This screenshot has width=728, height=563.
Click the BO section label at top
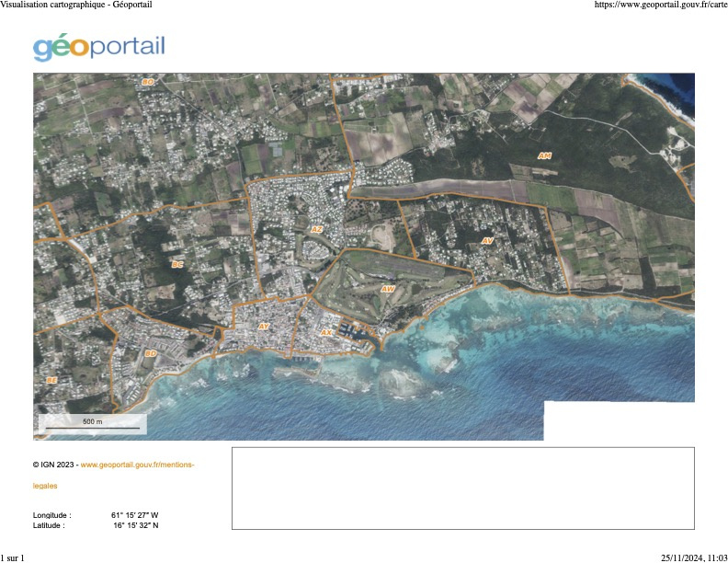pyautogui.click(x=147, y=83)
